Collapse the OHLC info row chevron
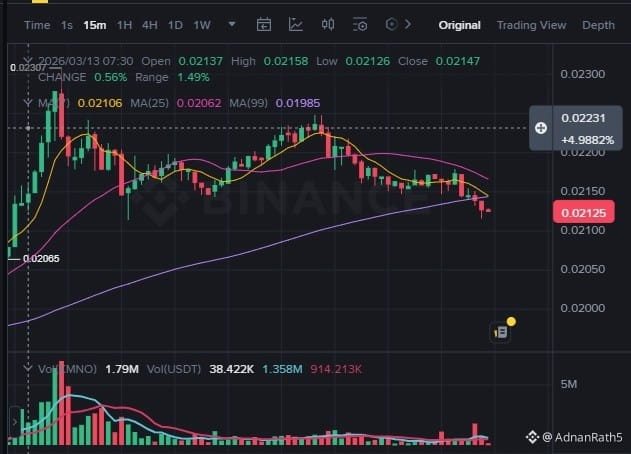Screen dimensions: 631x454 (x=28, y=60)
